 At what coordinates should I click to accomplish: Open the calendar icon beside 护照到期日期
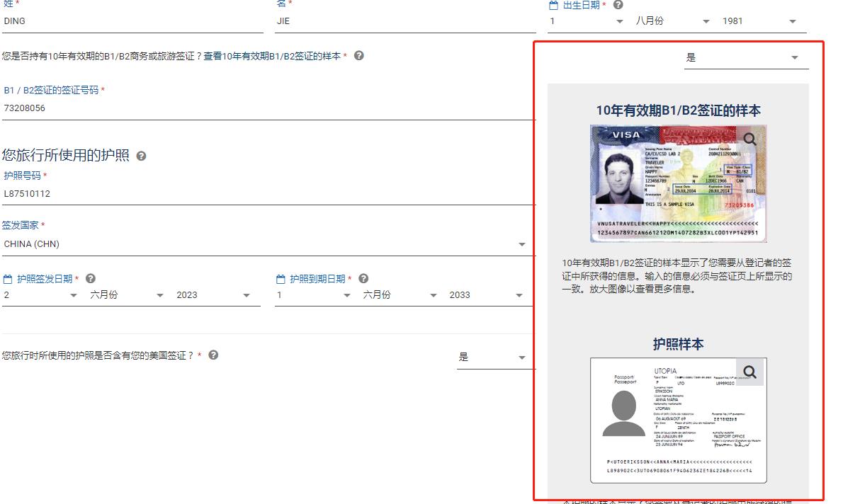[279, 279]
